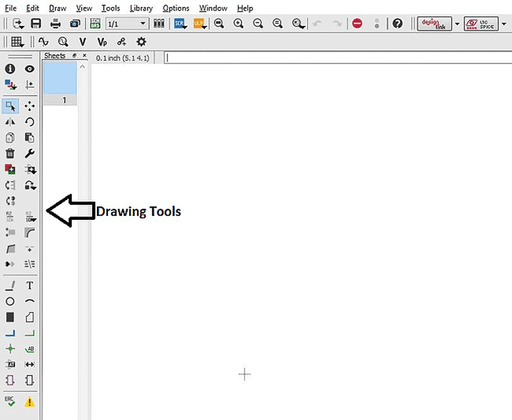Select the Arc drawing tool
Viewport: 512px width, 420px height.
(x=30, y=300)
